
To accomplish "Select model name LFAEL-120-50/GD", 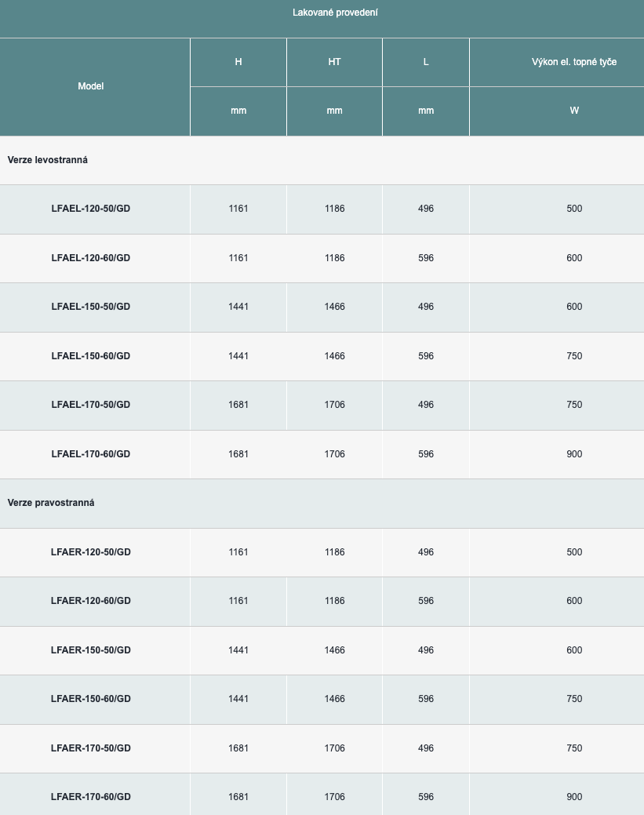I will tap(91, 209).
